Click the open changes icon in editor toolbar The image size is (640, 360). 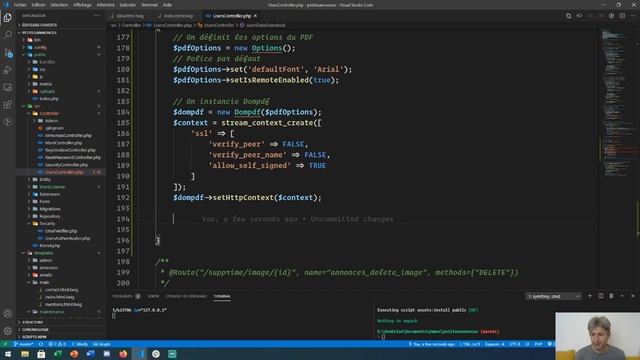(x=569, y=16)
